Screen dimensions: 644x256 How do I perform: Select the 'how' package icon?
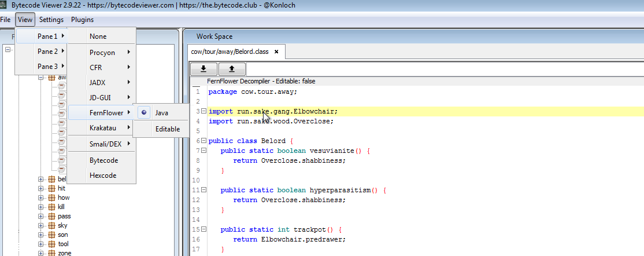[51, 198]
